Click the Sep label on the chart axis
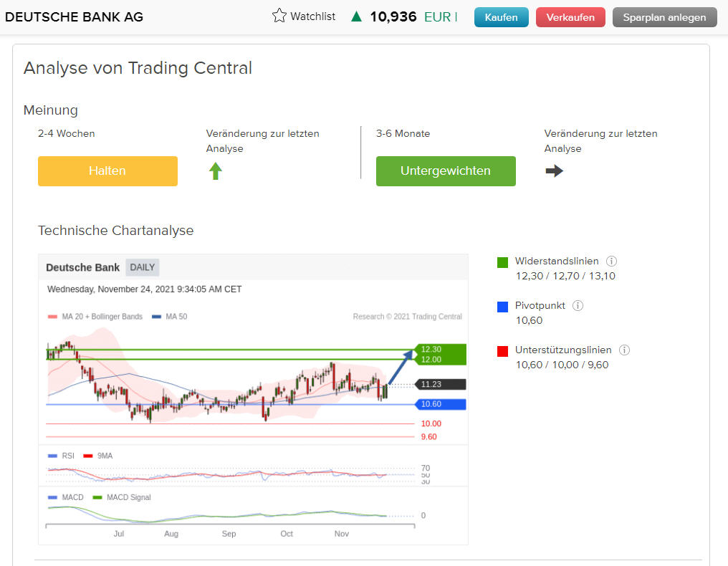This screenshot has height=566, width=728. coord(229,534)
